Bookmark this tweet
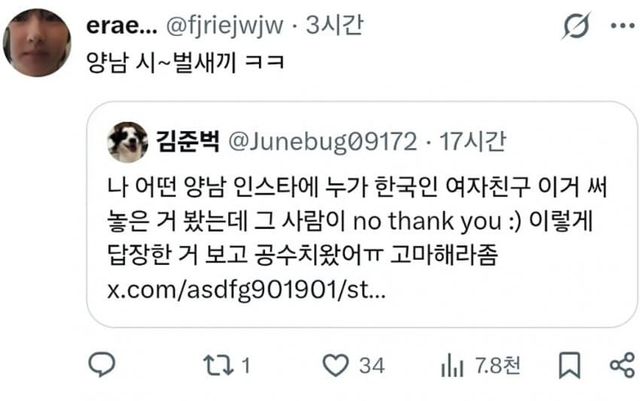This screenshot has width=640, height=401. point(569,365)
